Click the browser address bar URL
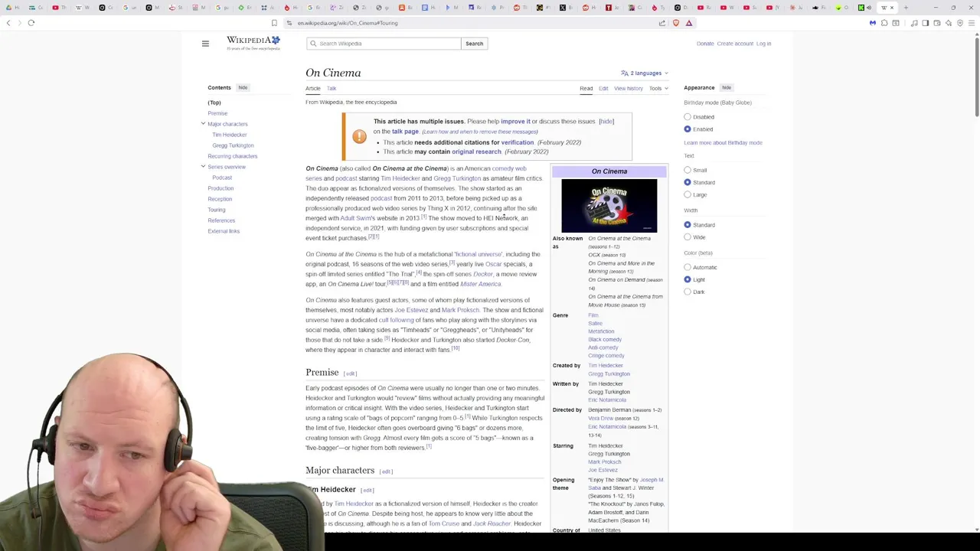Image resolution: width=980 pixels, height=551 pixels. [348, 23]
